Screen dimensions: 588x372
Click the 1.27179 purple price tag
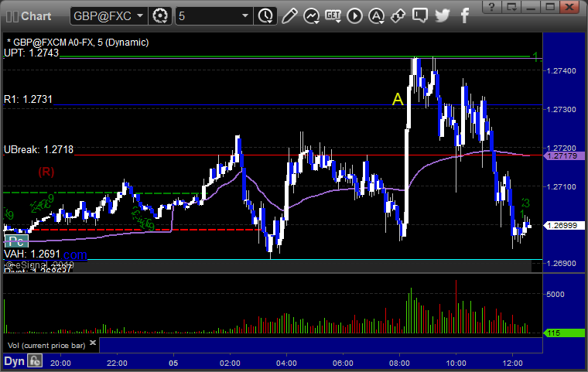(x=564, y=156)
